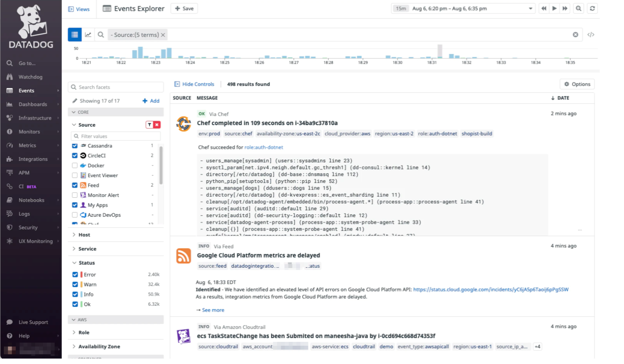624x364 pixels.
Task: Open the APM section
Action: click(24, 172)
